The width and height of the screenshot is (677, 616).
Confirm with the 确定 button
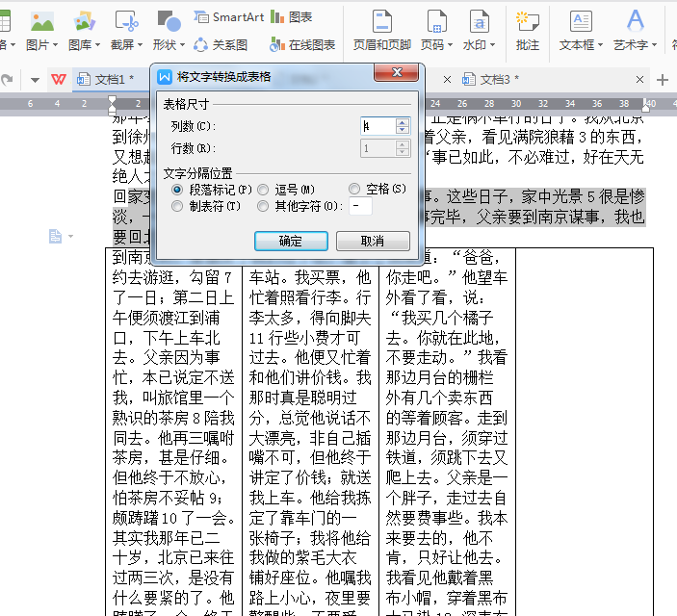click(291, 241)
